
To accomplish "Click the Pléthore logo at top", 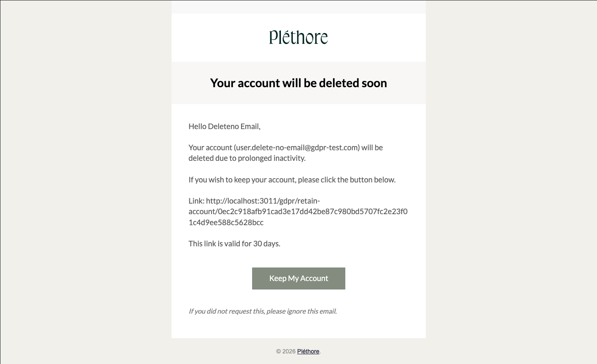I will click(x=298, y=37).
